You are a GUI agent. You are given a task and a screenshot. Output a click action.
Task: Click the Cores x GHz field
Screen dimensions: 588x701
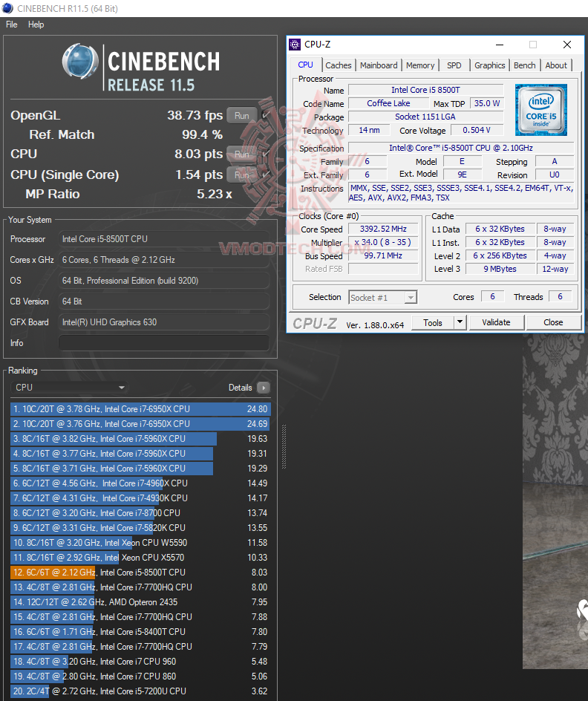pyautogui.click(x=163, y=260)
